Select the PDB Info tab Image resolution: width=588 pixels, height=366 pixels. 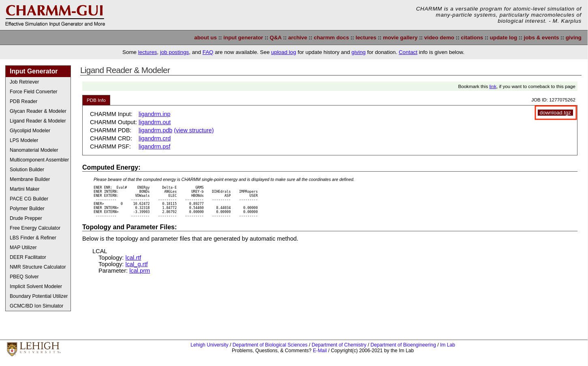(x=96, y=100)
